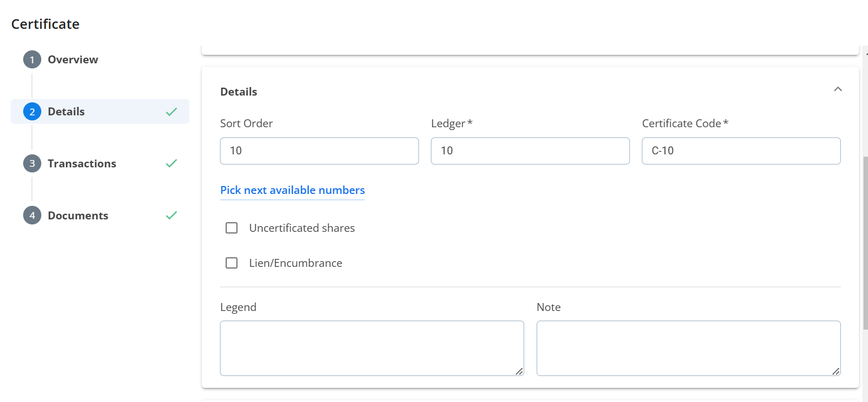
Task: Click the step 3 Transactions circle icon
Action: coord(32,164)
